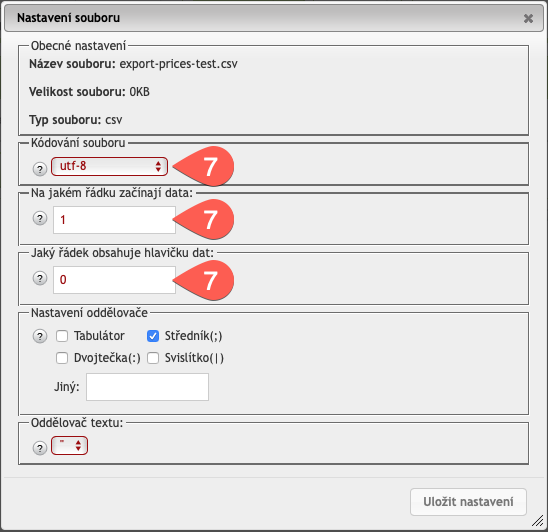This screenshot has height=532, width=548.
Task: Click the help icon beside header row field
Action: [x=40, y=278]
